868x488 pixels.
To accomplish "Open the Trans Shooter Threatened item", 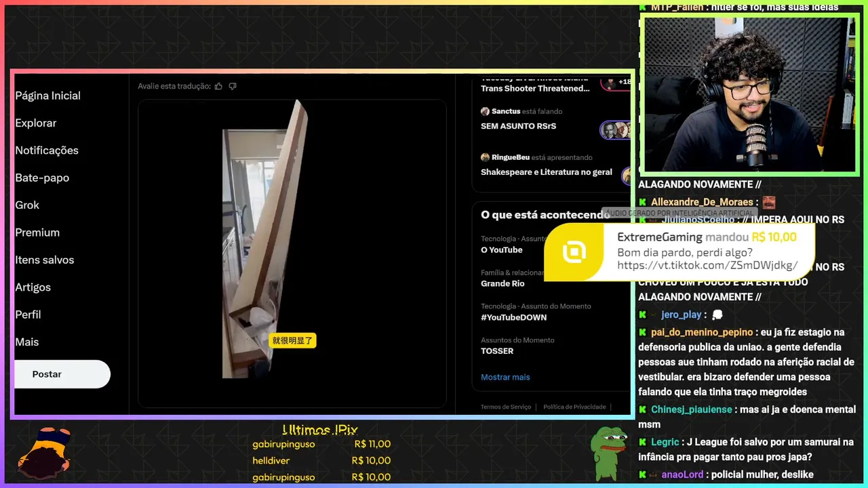I will click(535, 88).
